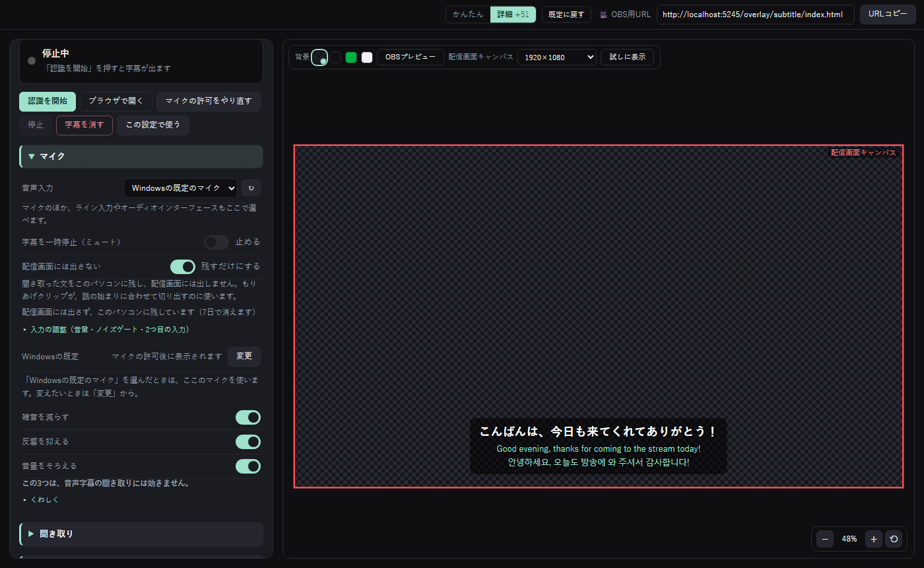
Task: Refresh the microphone device list
Action: (x=251, y=188)
